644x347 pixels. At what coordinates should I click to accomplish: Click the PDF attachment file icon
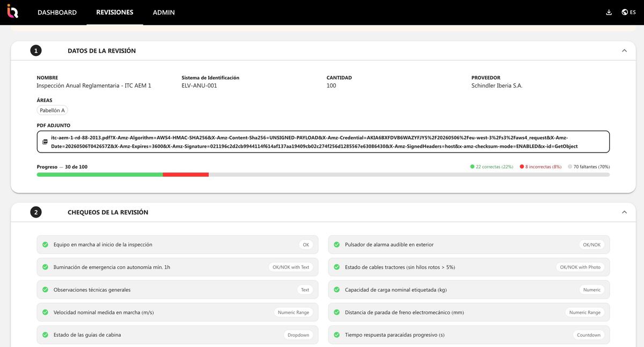point(45,142)
